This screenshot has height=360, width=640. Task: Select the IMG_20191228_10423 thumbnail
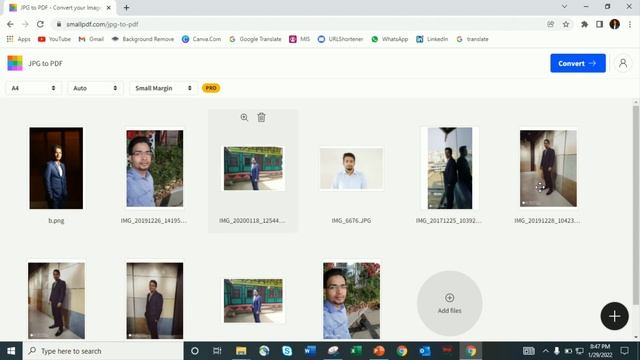click(548, 168)
